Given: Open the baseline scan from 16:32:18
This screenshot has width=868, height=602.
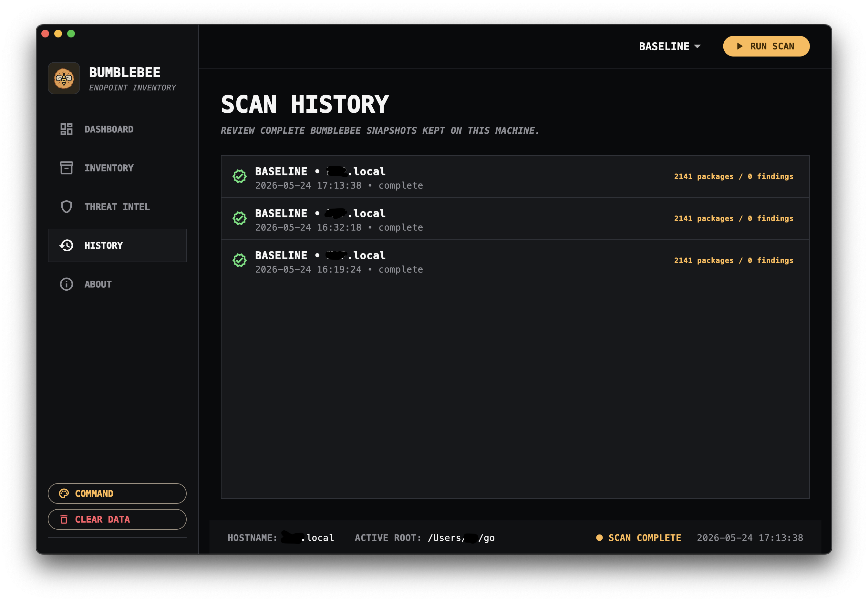Looking at the screenshot, I should pyautogui.click(x=515, y=218).
